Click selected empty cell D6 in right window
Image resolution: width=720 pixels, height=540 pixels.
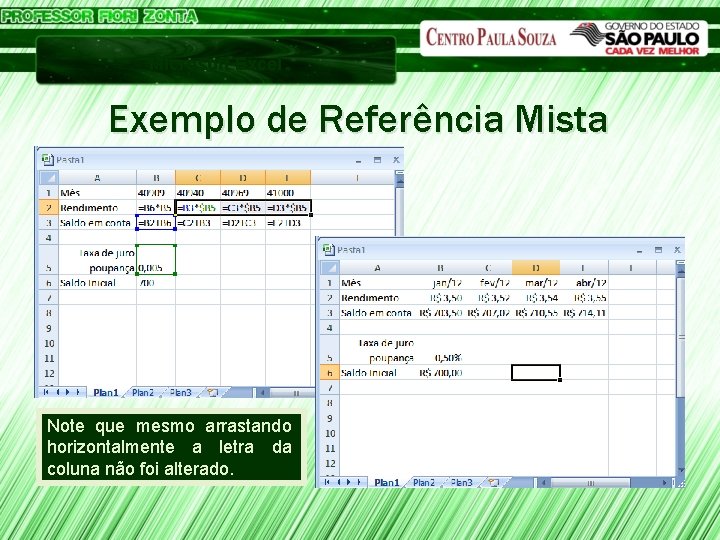tap(536, 372)
